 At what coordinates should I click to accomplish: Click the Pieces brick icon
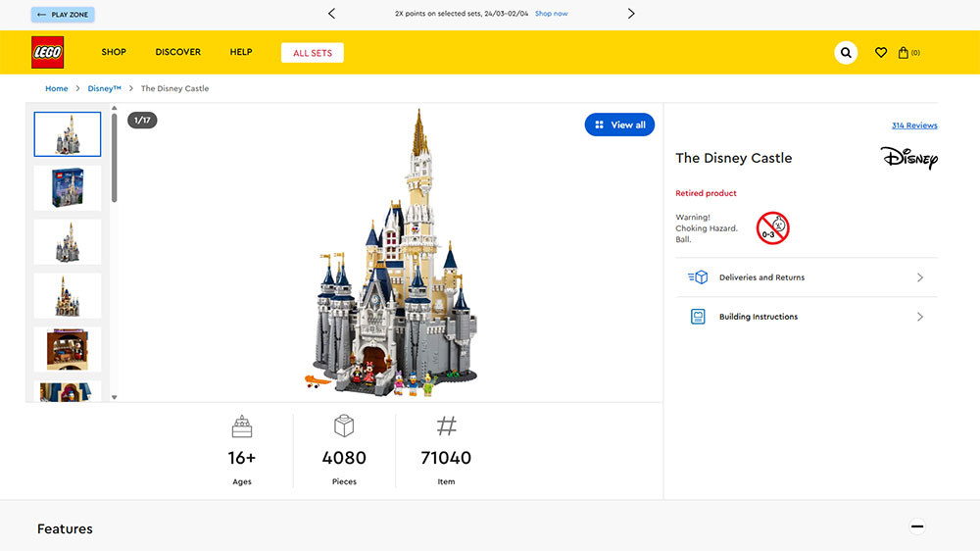(344, 426)
